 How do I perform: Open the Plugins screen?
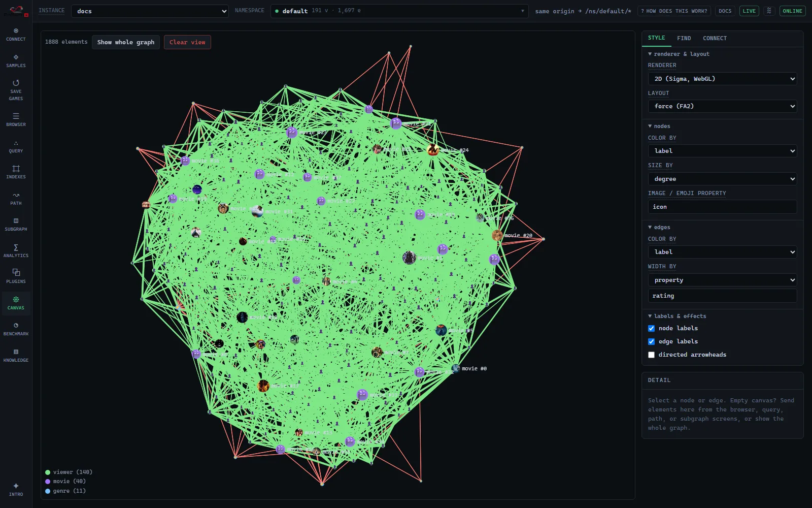point(16,277)
